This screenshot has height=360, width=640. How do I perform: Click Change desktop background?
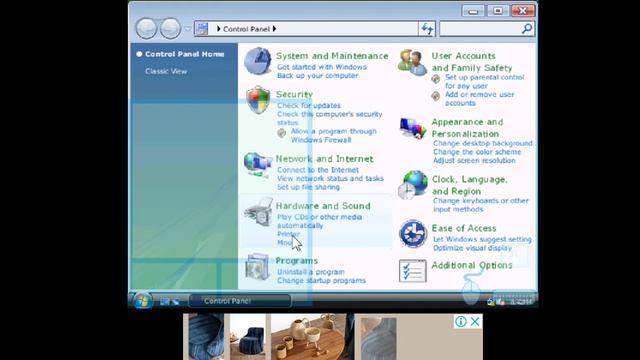click(482, 143)
